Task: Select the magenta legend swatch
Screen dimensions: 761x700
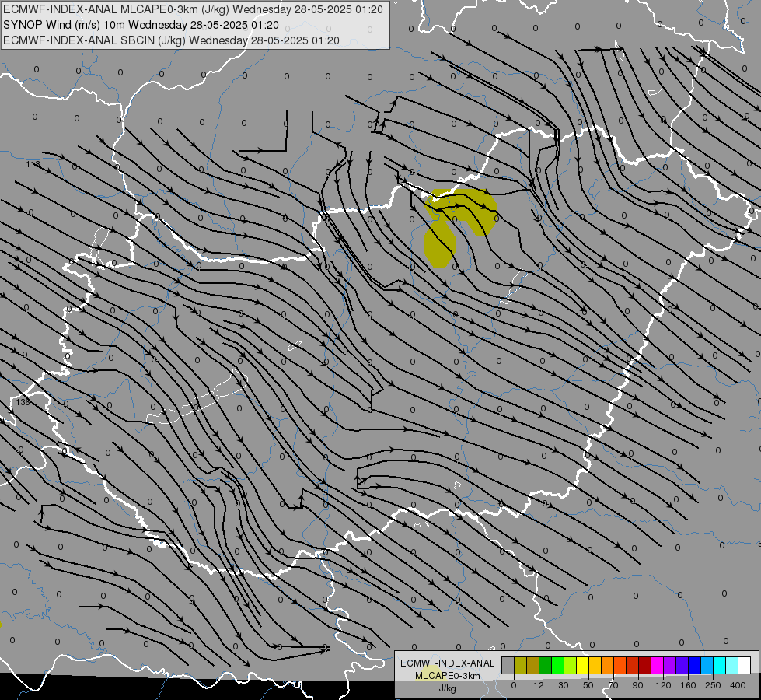Action: pos(658,665)
